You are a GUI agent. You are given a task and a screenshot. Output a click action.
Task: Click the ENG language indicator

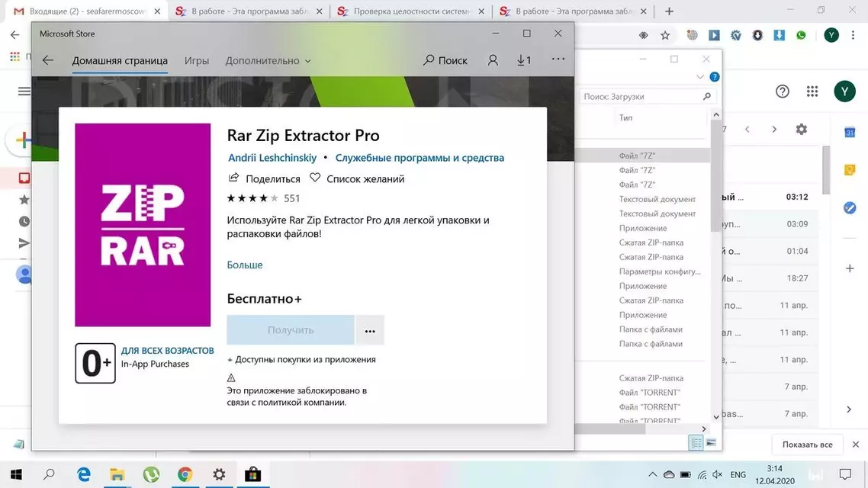click(x=738, y=475)
